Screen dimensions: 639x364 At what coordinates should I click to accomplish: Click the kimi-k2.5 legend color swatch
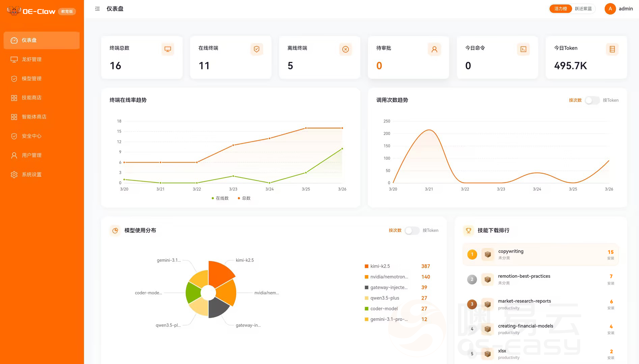tap(366, 266)
